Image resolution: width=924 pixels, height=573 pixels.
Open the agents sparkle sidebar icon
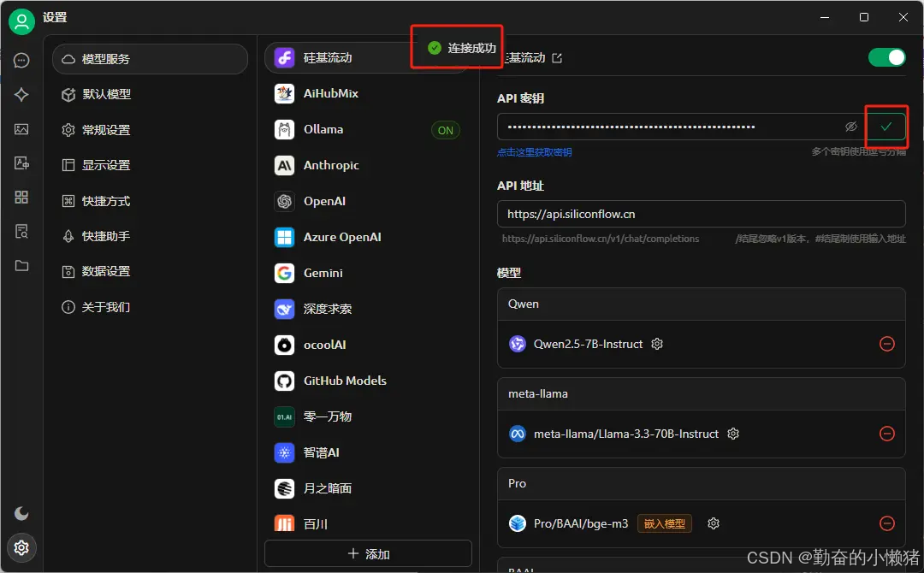(21, 95)
